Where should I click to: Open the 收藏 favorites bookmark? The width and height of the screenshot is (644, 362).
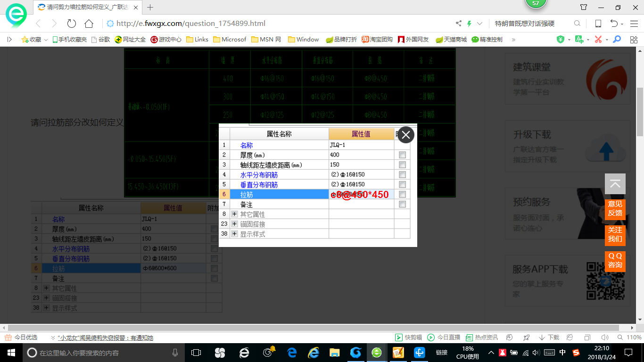(x=31, y=40)
